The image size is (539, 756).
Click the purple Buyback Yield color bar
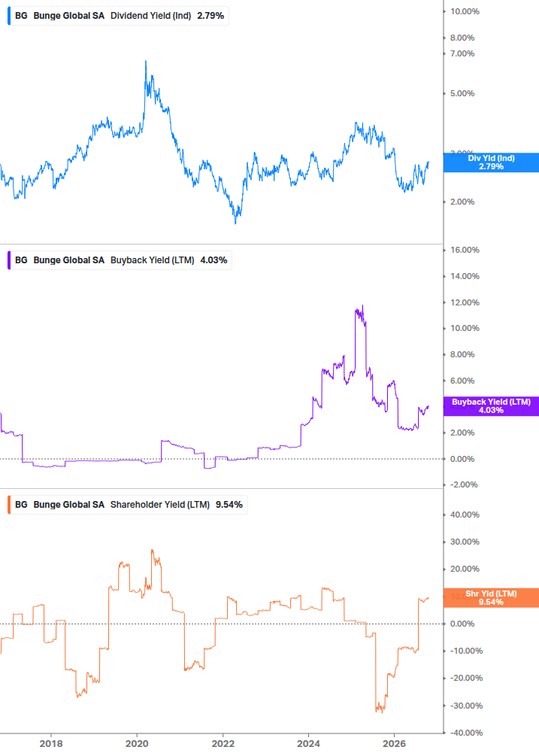click(9, 260)
